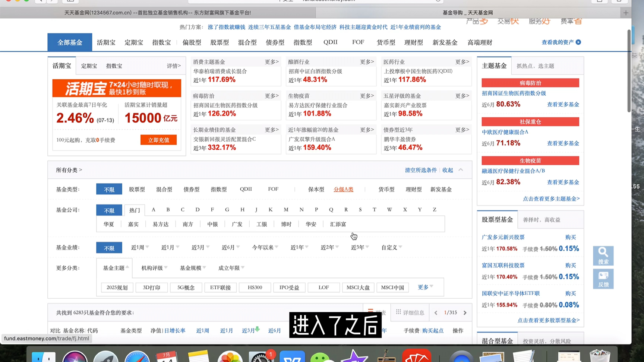Open 全部基金 navigation tab

[x=70, y=42]
